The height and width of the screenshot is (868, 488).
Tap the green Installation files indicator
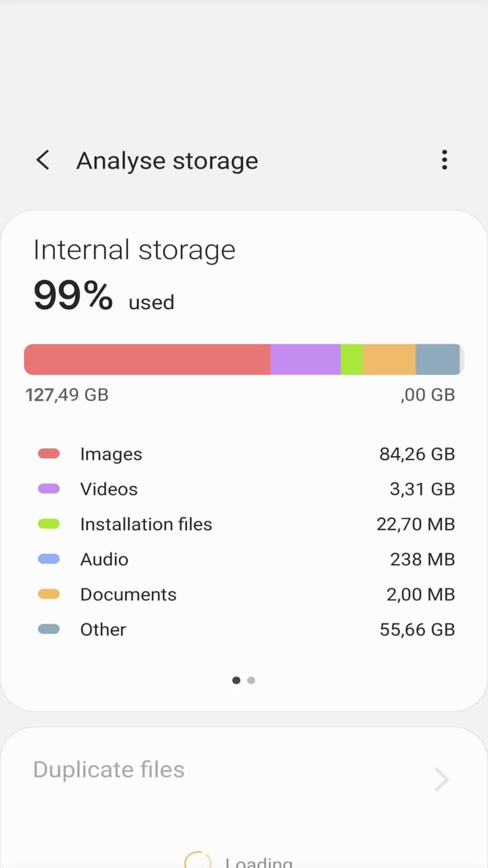[x=49, y=524]
